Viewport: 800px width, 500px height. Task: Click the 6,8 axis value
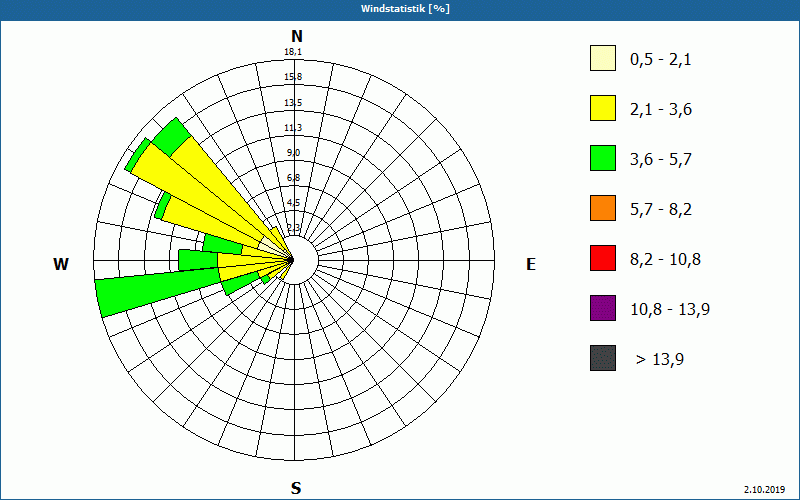tap(293, 178)
